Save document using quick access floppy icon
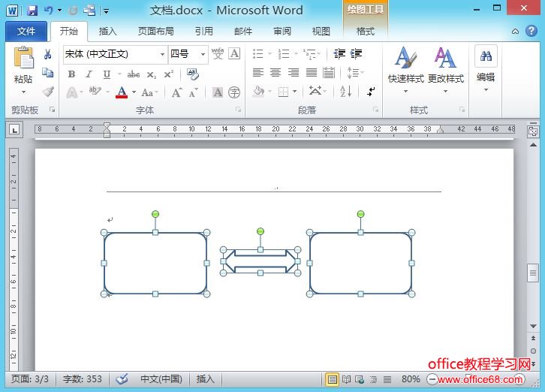This screenshot has width=545, height=392. click(x=32, y=11)
